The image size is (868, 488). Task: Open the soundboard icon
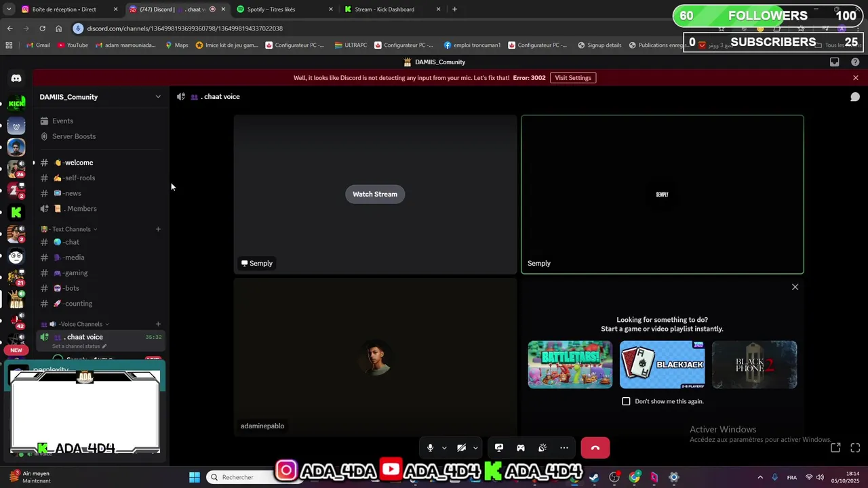coord(542,448)
